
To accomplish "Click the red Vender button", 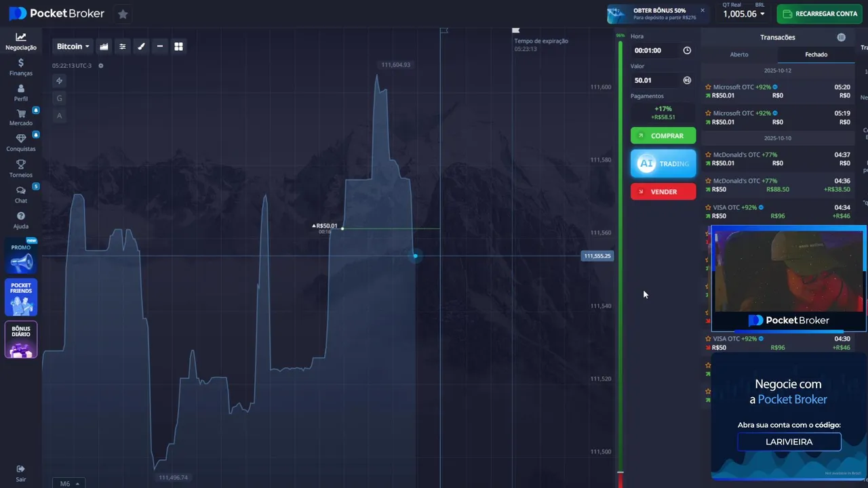I will [663, 192].
